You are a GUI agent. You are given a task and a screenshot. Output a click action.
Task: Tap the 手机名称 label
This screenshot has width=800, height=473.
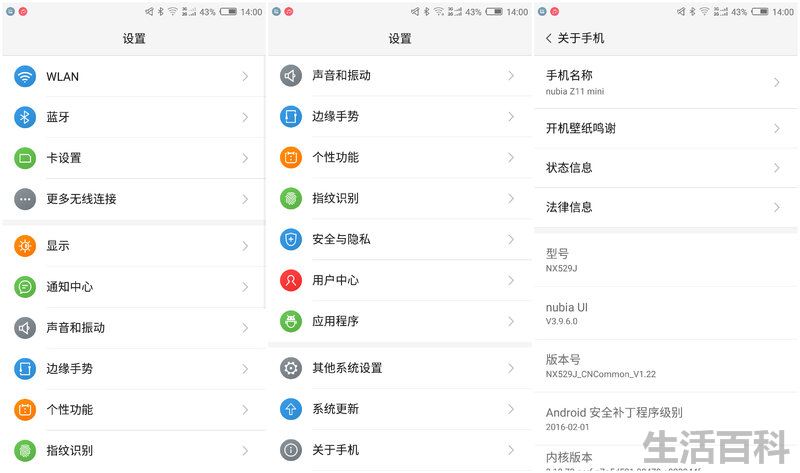pyautogui.click(x=569, y=76)
